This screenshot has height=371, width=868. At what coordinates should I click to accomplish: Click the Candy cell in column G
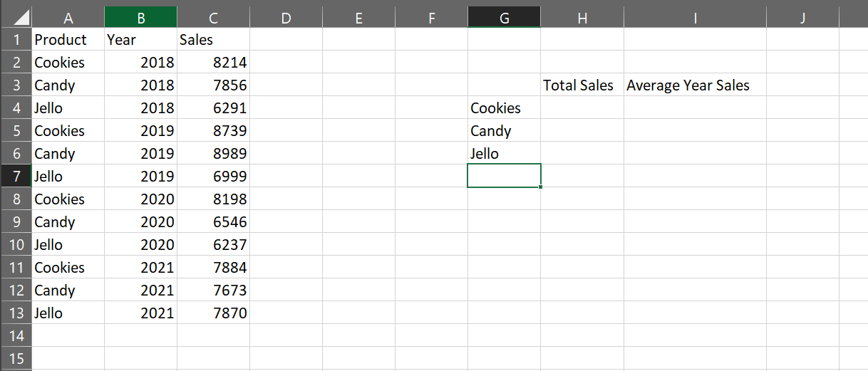click(x=504, y=131)
